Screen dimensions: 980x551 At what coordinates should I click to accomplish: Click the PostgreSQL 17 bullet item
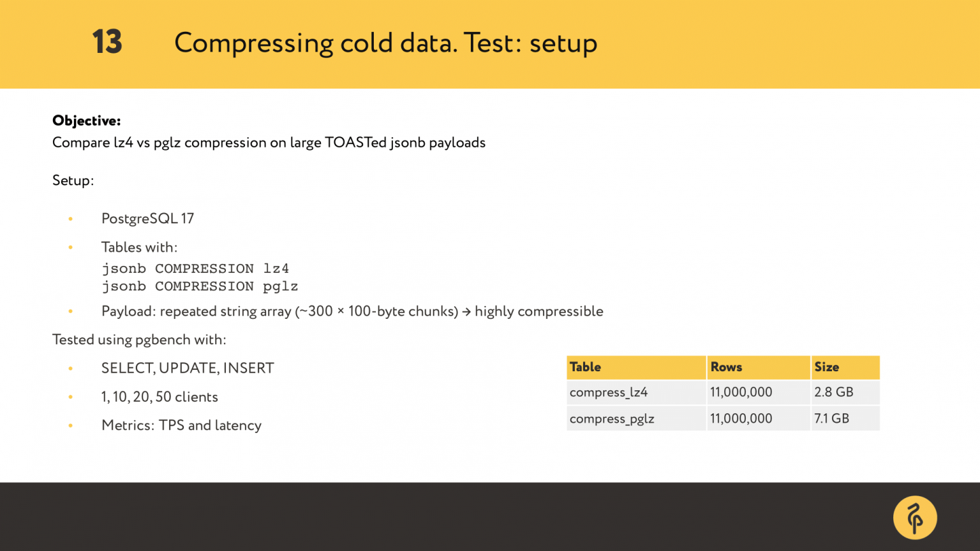147,219
